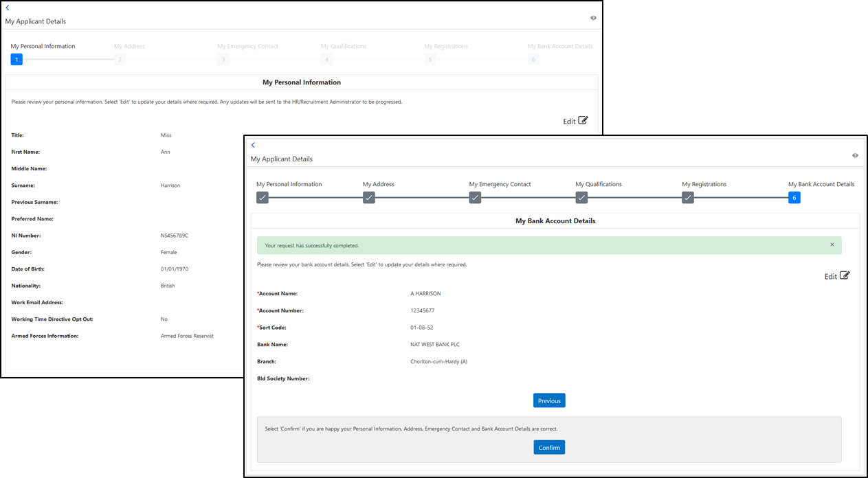The width and height of the screenshot is (868, 478).
Task: Click the Confirm button
Action: (549, 447)
